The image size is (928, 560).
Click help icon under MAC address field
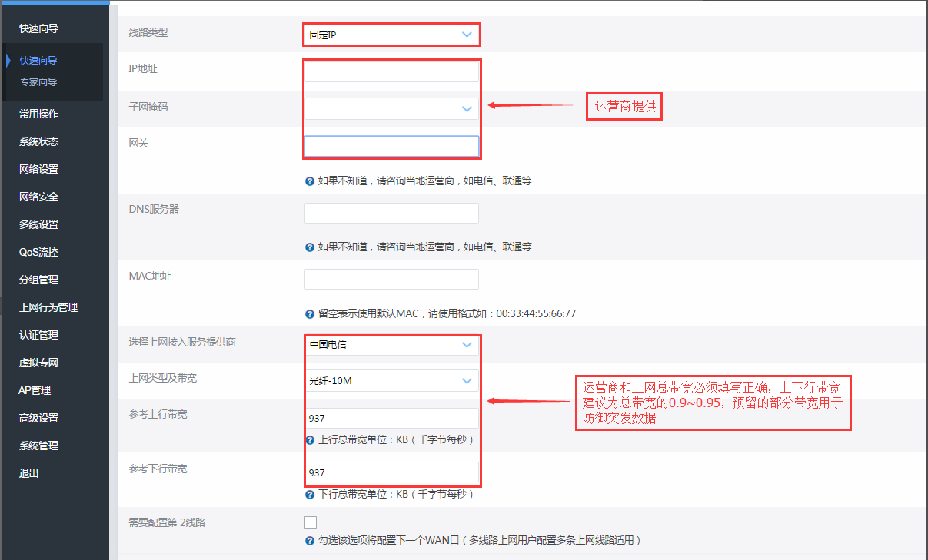point(310,313)
